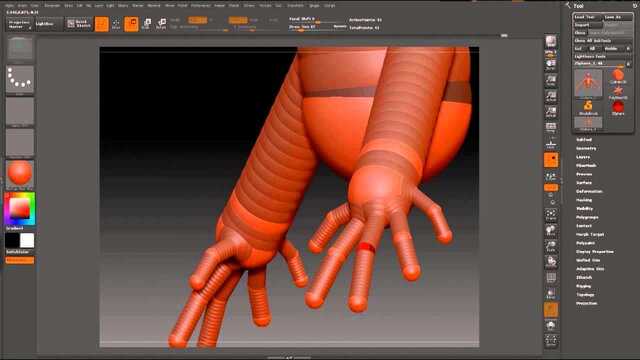Pick the current brush thumbnail

[20, 49]
